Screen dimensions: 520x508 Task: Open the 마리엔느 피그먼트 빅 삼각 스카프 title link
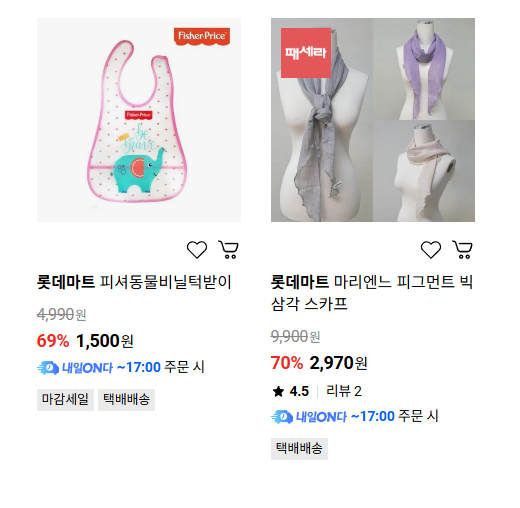click(x=372, y=293)
